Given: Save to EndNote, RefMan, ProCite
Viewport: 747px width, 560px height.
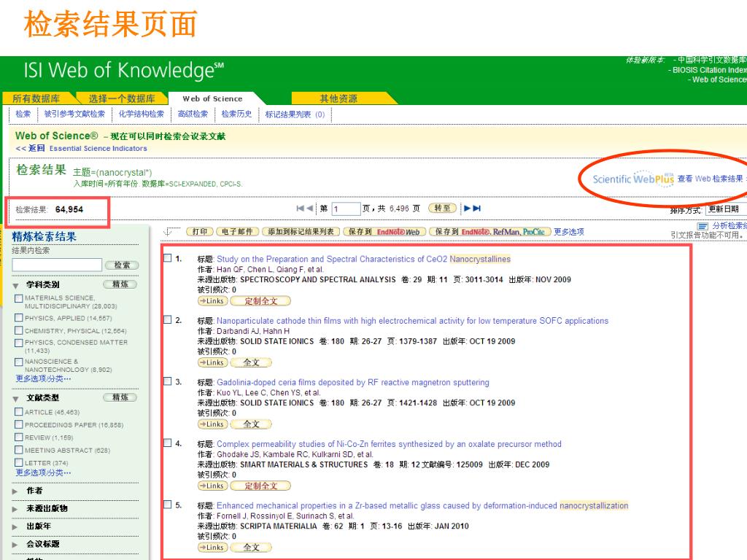Looking at the screenshot, I should point(490,232).
